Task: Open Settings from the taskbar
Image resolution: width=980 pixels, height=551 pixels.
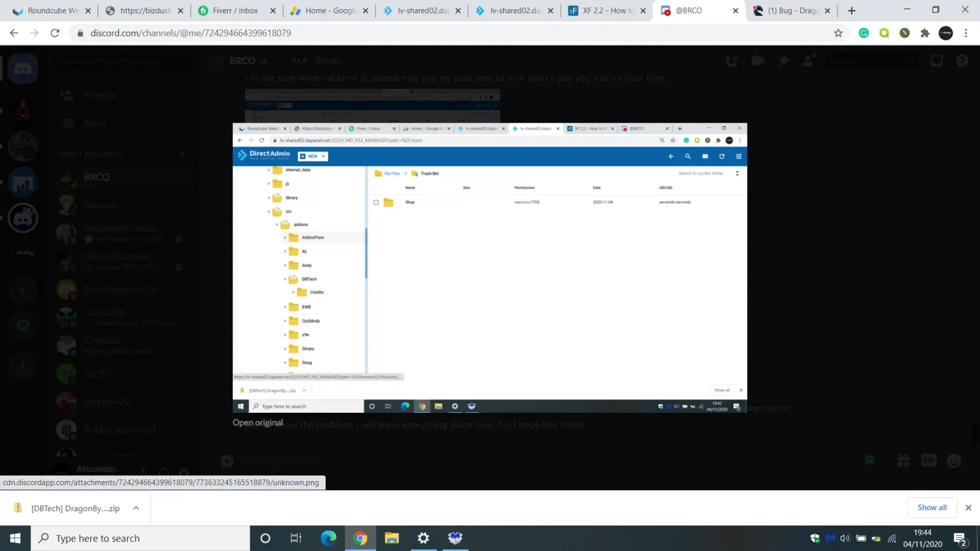Action: 424,538
